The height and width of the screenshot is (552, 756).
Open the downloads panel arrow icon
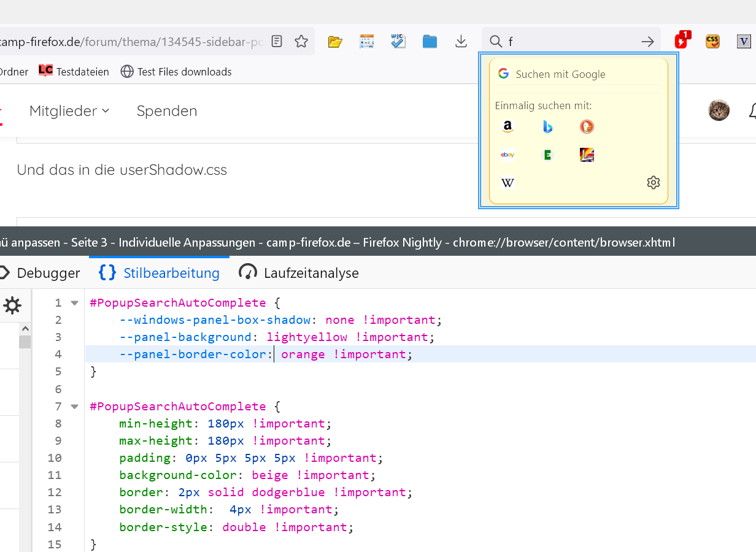[x=461, y=41]
